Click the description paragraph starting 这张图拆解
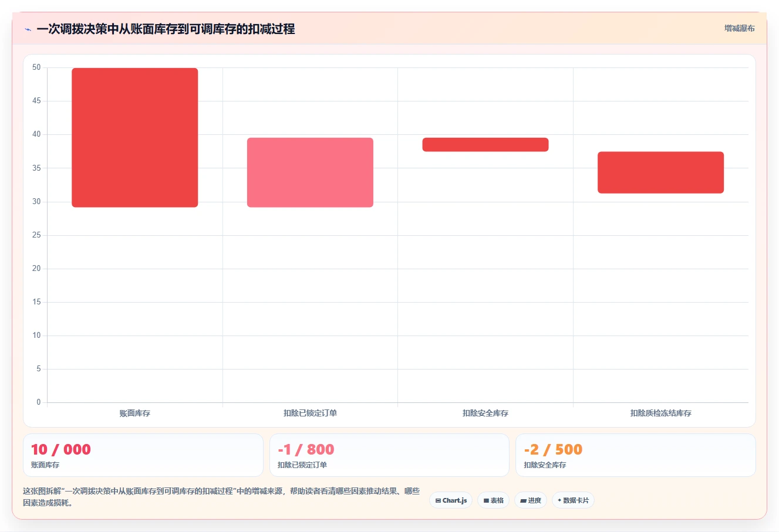This screenshot has height=532, width=779. pyautogui.click(x=221, y=497)
